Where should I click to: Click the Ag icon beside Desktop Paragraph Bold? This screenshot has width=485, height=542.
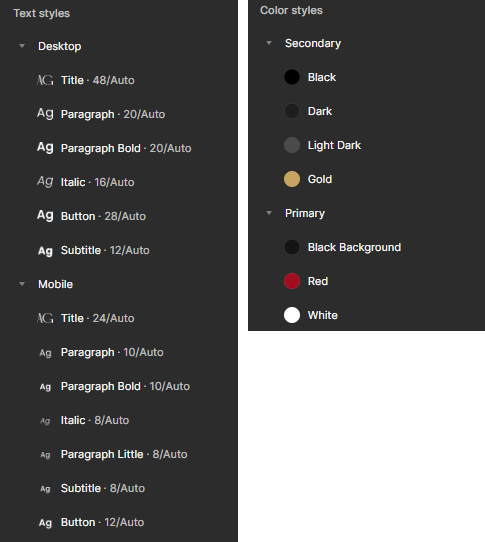click(x=45, y=148)
